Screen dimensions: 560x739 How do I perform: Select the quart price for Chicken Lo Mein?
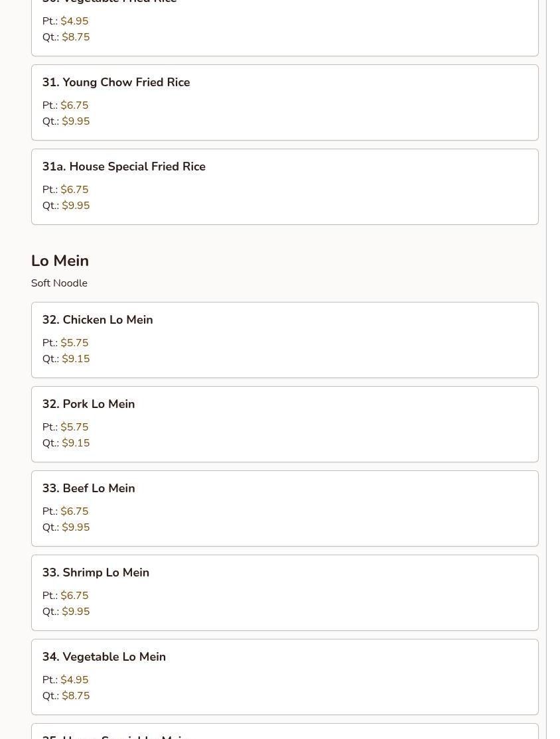coord(76,359)
